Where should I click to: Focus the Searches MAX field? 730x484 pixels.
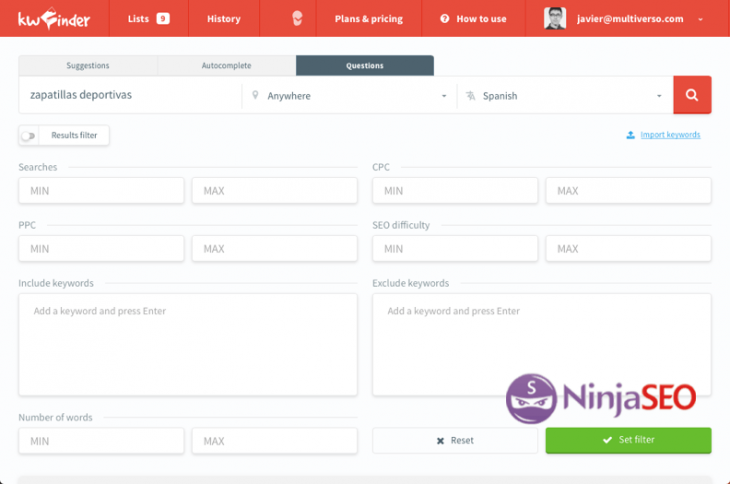pyautogui.click(x=275, y=190)
